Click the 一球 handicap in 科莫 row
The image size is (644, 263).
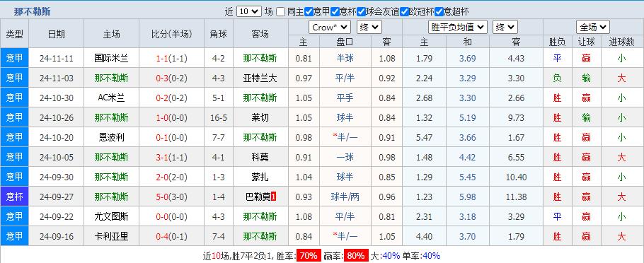tap(345, 157)
